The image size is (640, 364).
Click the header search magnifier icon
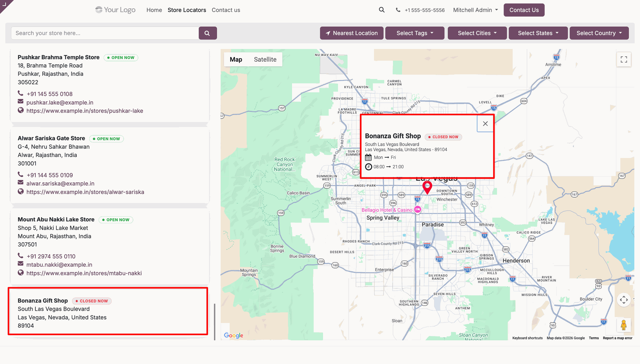(x=382, y=10)
